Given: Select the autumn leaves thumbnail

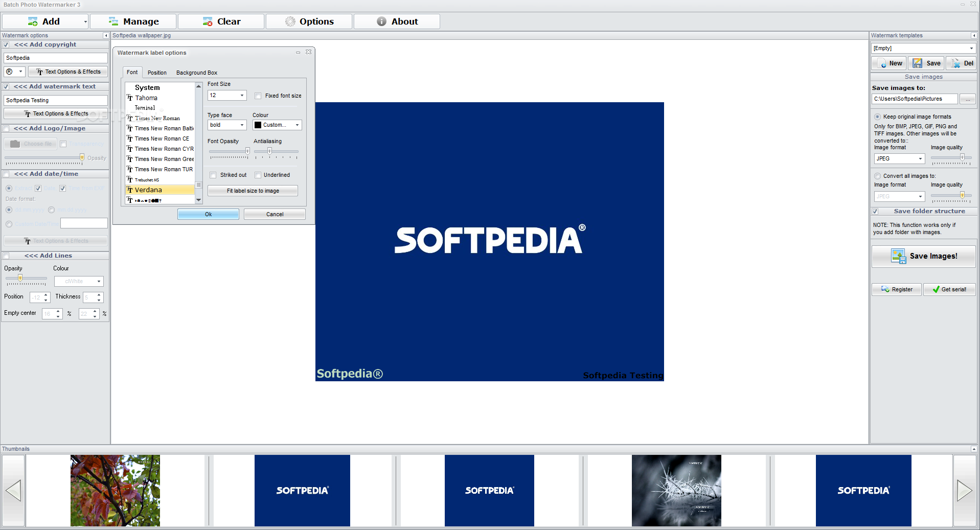Looking at the screenshot, I should click(115, 491).
